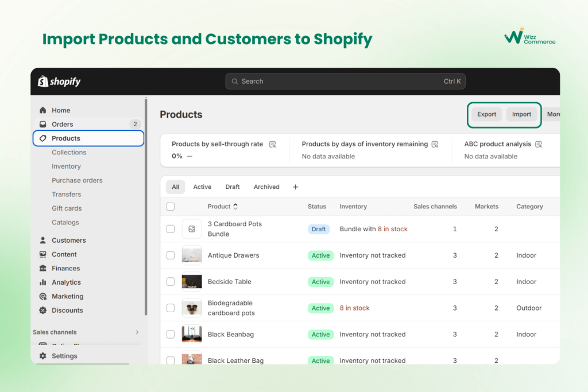Click the Category column header

pyautogui.click(x=529, y=207)
